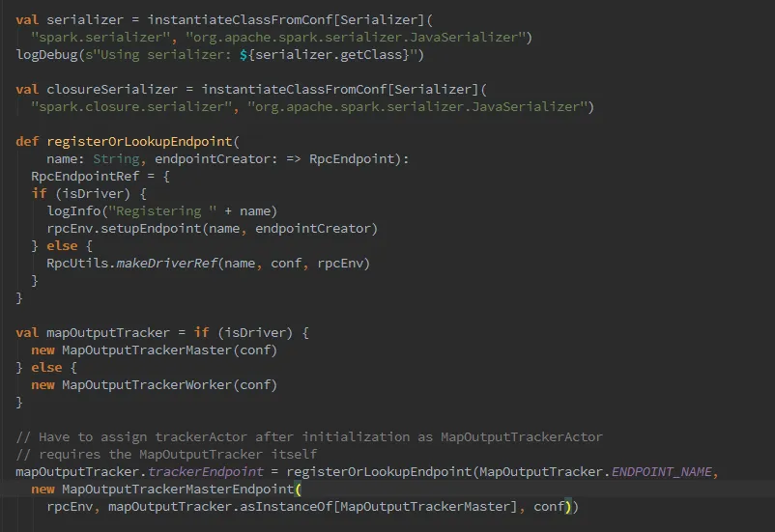Click the val mapOutputTracker variable name
The image size is (775, 532).
[x=108, y=333]
